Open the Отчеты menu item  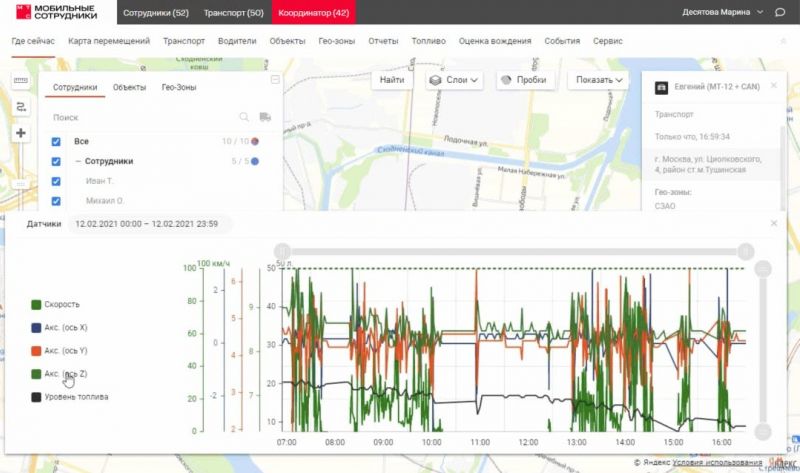[383, 41]
